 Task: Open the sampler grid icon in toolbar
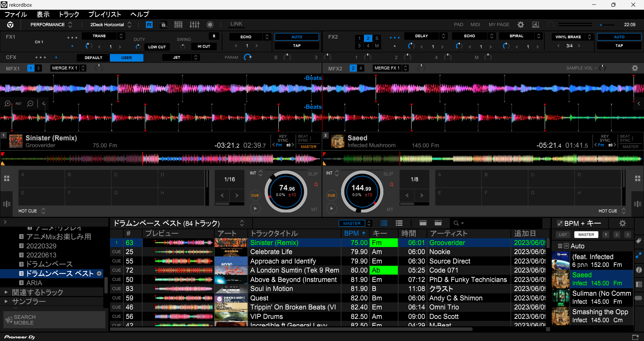tap(178, 25)
